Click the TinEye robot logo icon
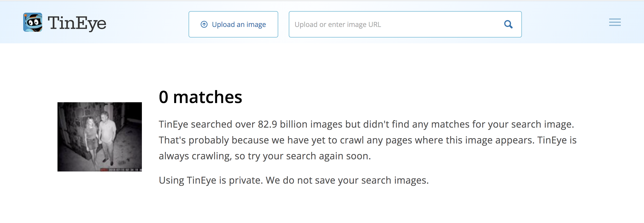The image size is (644, 223). [x=33, y=22]
